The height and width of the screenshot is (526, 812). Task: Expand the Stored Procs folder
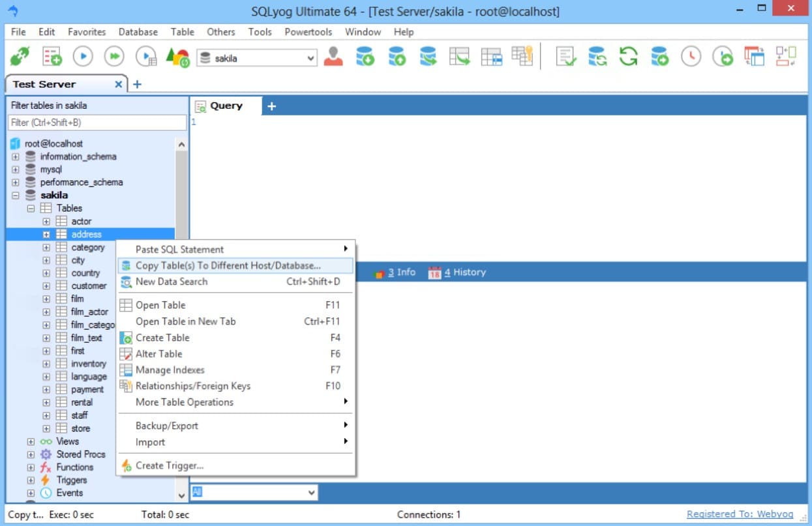pyautogui.click(x=31, y=454)
